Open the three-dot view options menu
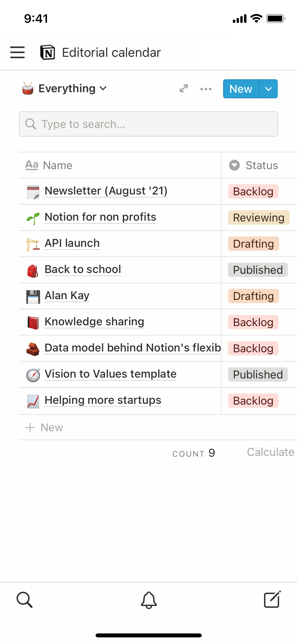This screenshot has width=297, height=644. (x=206, y=89)
